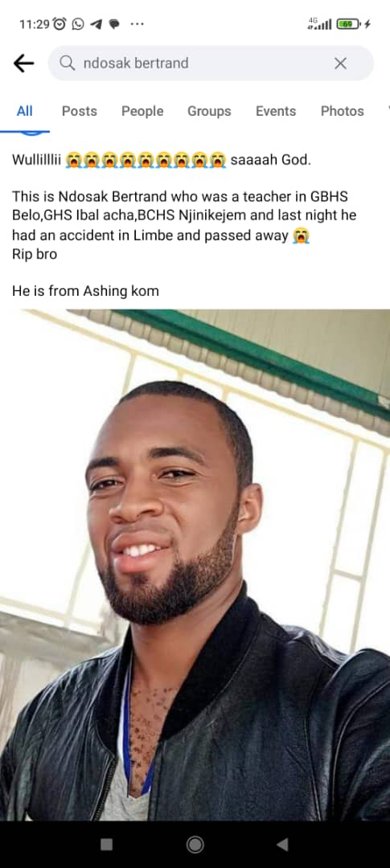Tap the magnifying glass search icon
Viewport: 390px width, 868px height.
coord(67,63)
